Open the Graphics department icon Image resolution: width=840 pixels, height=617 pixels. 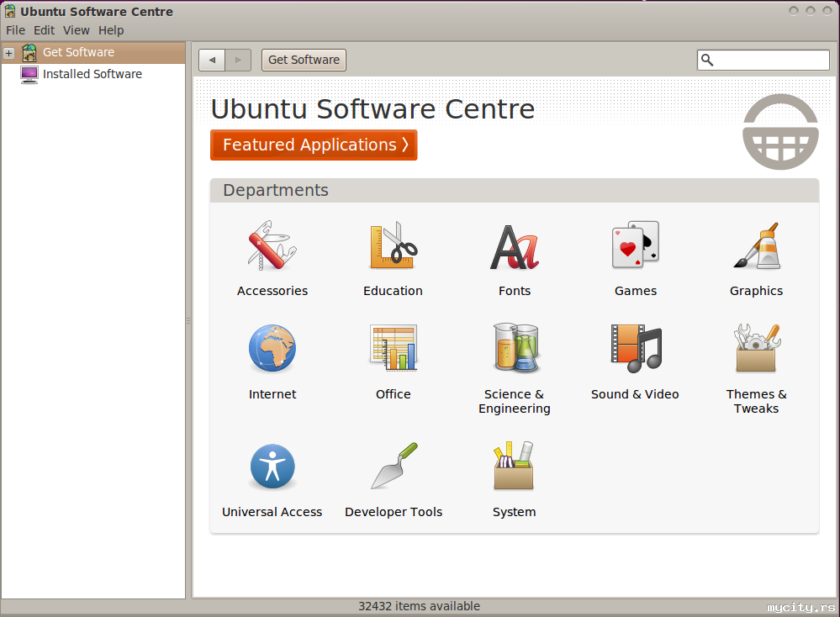click(x=757, y=245)
